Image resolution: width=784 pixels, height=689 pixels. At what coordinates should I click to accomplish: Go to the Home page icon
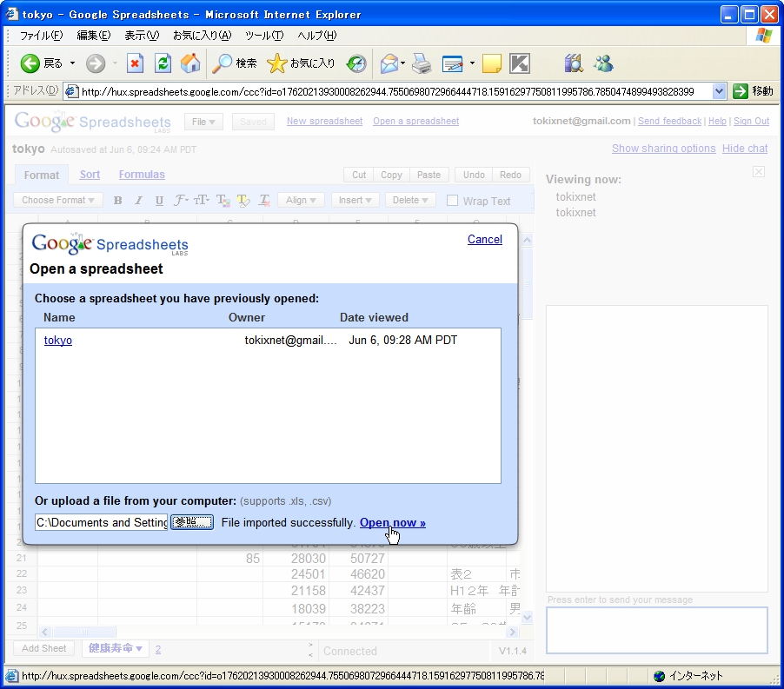(190, 63)
